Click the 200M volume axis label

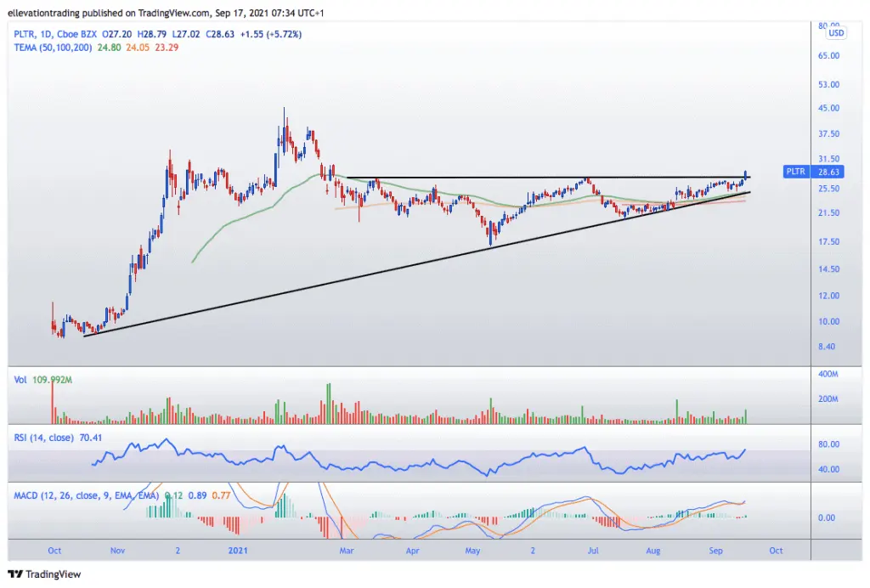(828, 399)
